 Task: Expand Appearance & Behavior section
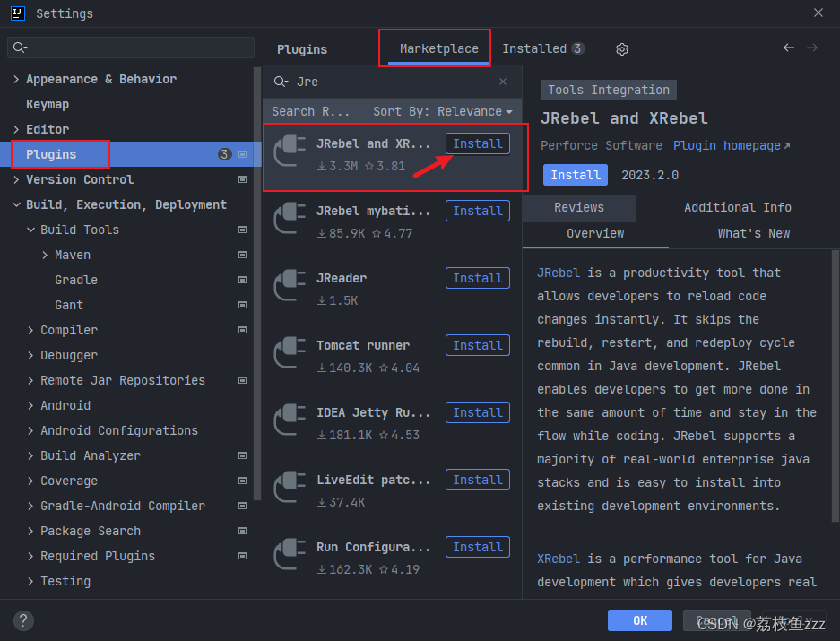pyautogui.click(x=16, y=79)
